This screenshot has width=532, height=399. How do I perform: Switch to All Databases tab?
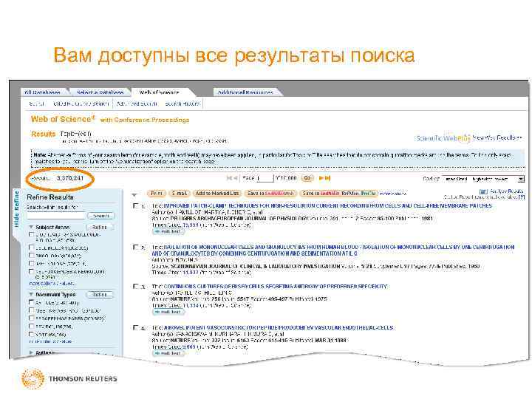tap(43, 92)
